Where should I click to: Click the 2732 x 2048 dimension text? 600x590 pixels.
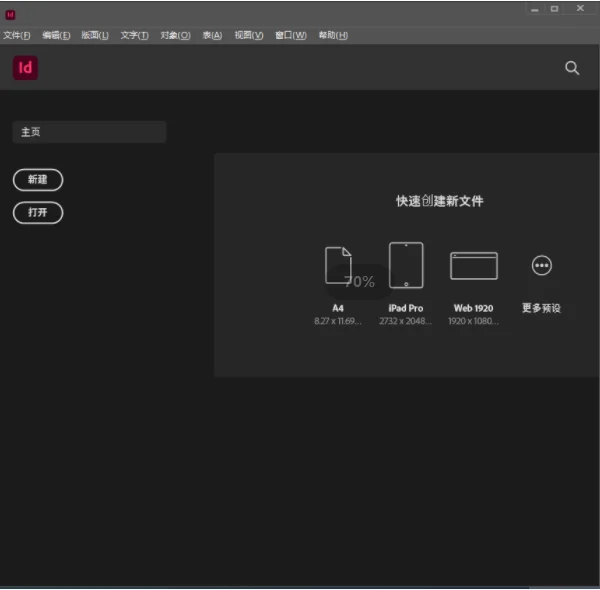pos(405,321)
